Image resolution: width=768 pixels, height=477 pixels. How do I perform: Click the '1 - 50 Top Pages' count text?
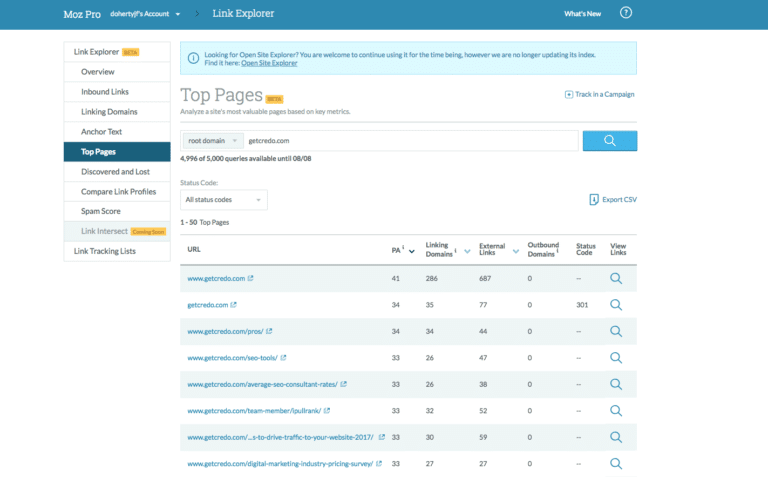(x=205, y=222)
